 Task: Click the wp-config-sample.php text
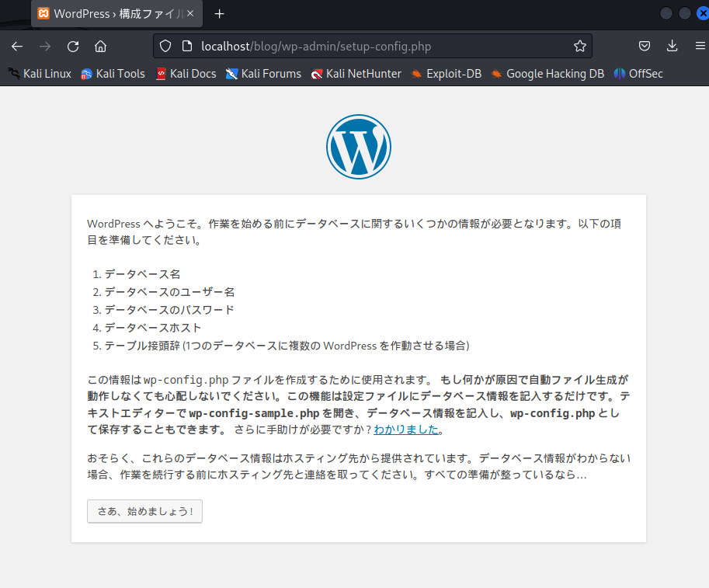click(254, 413)
